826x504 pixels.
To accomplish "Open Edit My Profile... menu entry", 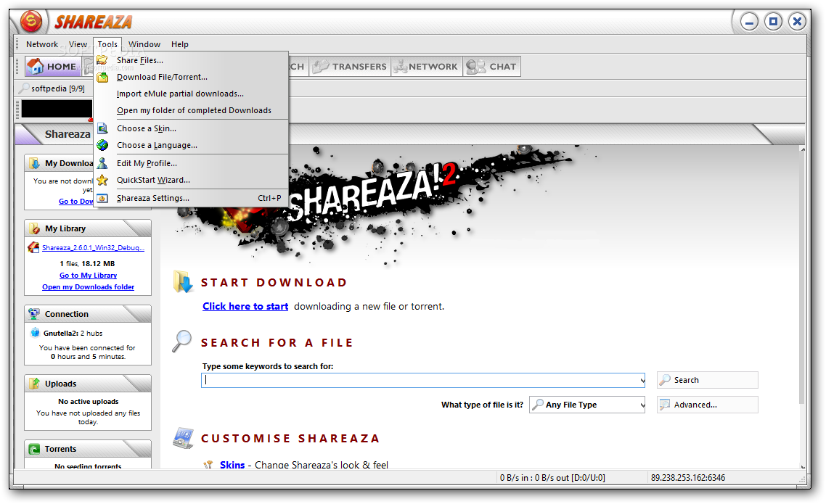I will pyautogui.click(x=191, y=163).
